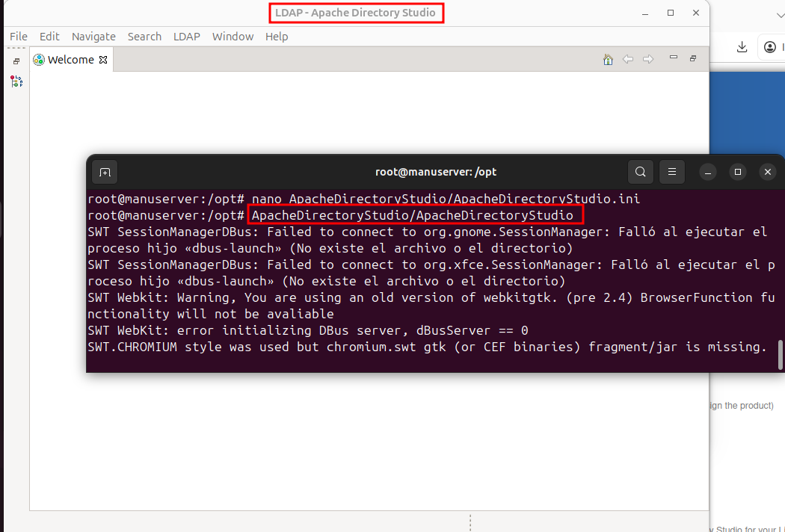Open the Help menu
The height and width of the screenshot is (532, 785).
pyautogui.click(x=277, y=37)
